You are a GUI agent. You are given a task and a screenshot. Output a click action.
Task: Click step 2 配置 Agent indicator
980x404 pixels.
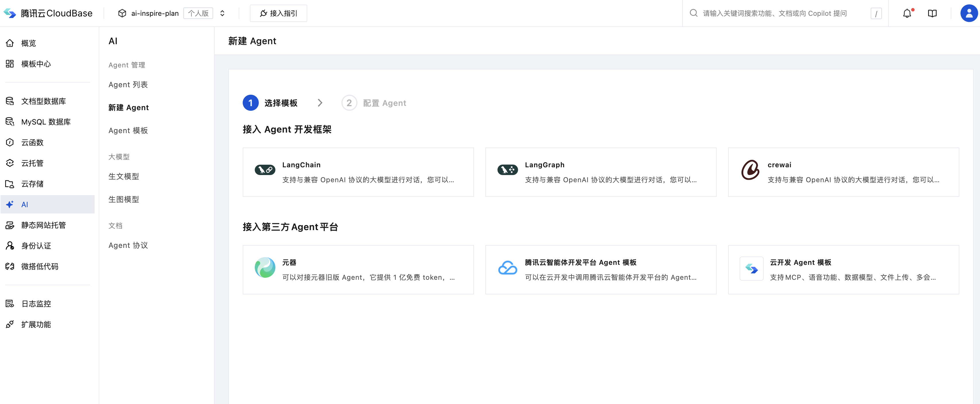coord(374,103)
